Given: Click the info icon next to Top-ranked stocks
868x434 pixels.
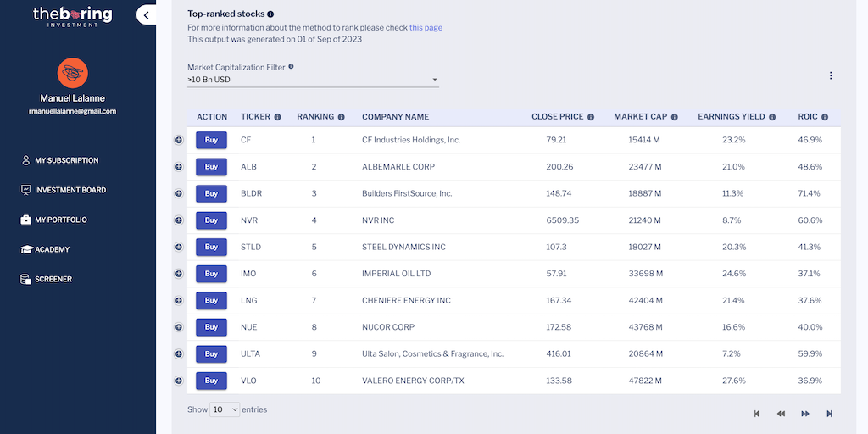Looking at the screenshot, I should click(x=270, y=14).
